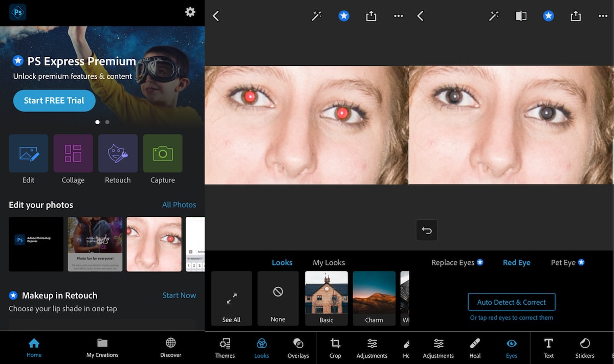Open the Capture camera tile

[163, 153]
